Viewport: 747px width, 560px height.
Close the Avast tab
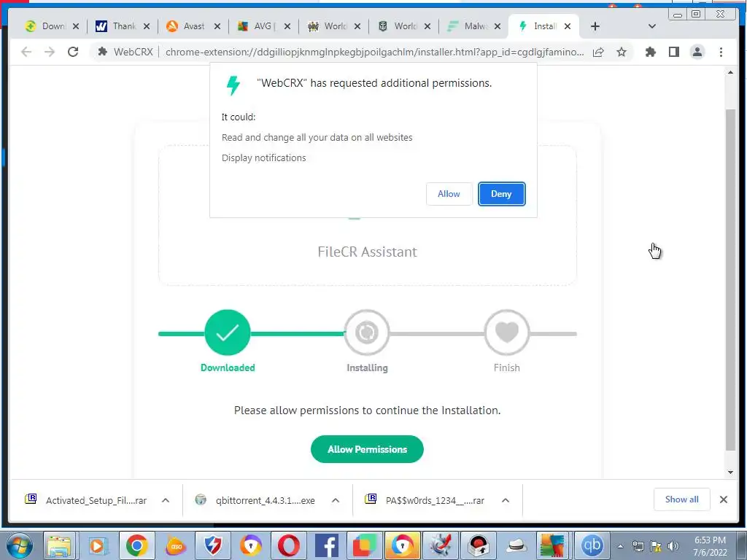tap(217, 26)
